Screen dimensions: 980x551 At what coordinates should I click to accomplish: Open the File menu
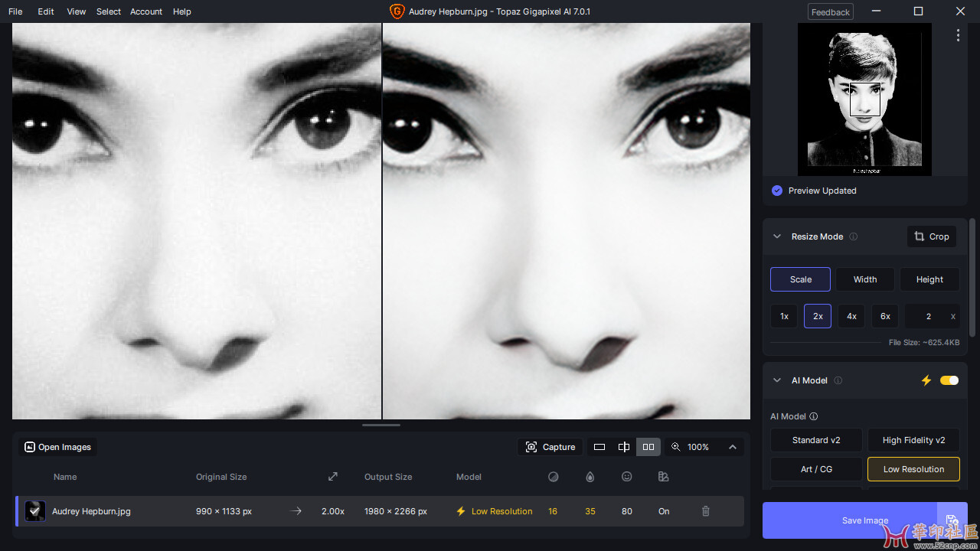tap(15, 11)
